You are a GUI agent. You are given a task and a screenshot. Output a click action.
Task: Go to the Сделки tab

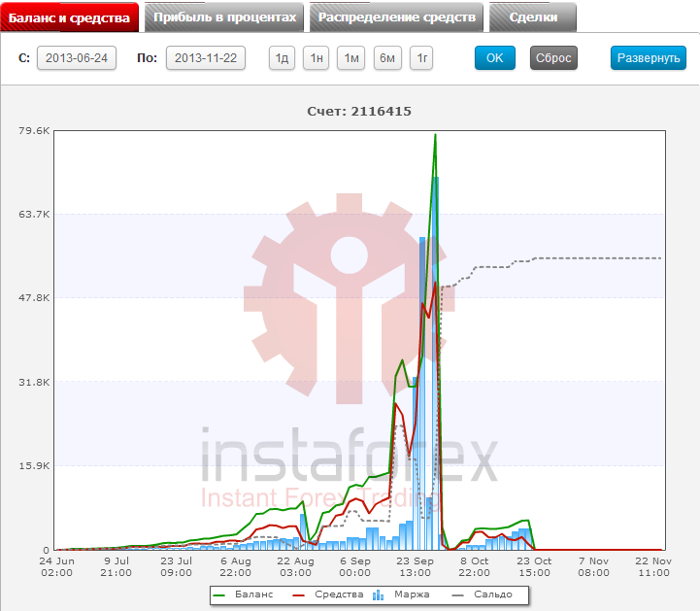click(x=533, y=17)
